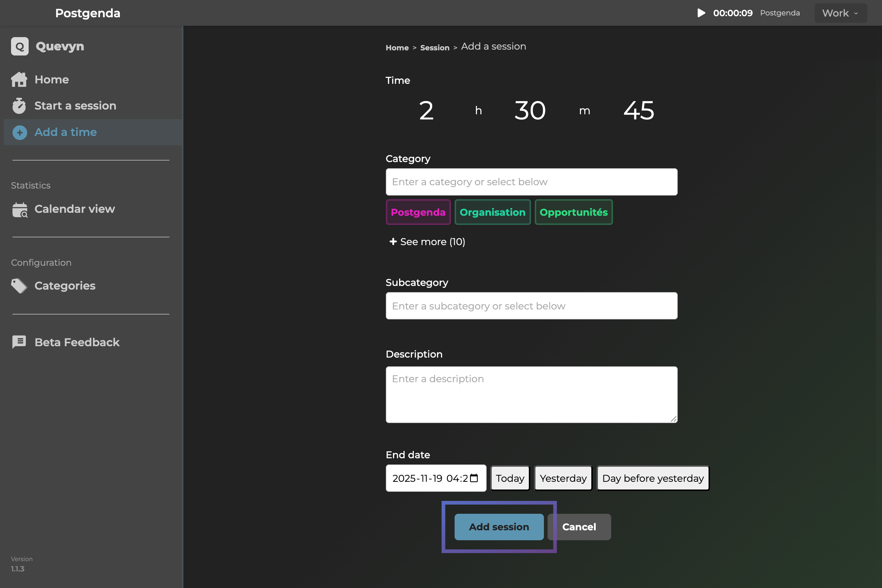The height and width of the screenshot is (588, 882).
Task: Click the Quevyn Q logo icon
Action: (19, 47)
